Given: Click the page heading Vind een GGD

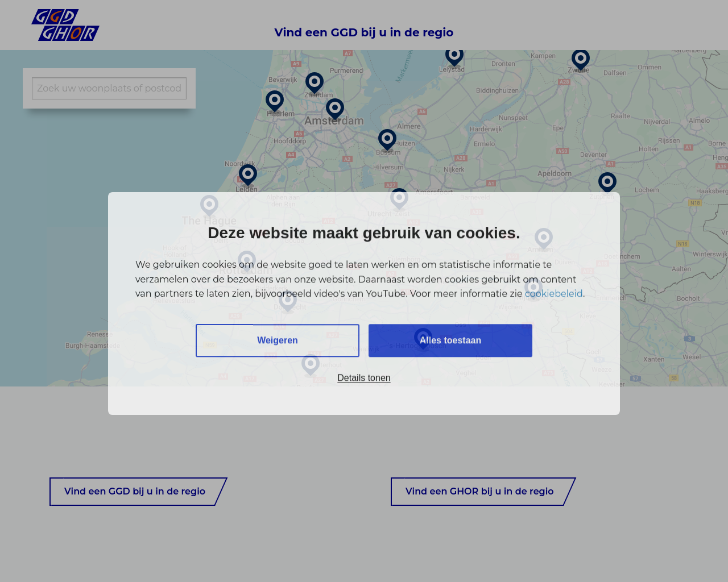Looking at the screenshot, I should (x=364, y=32).
